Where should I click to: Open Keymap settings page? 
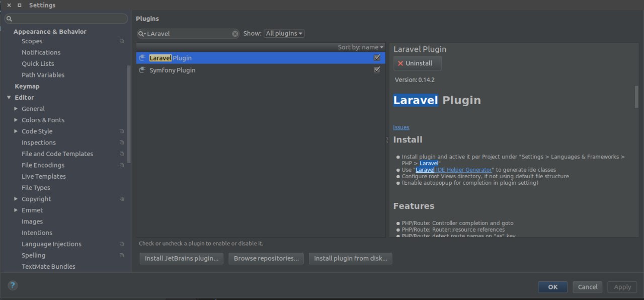(27, 86)
